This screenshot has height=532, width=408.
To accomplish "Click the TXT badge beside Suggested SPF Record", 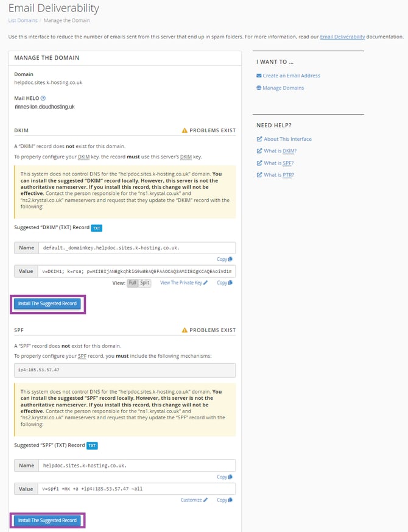I will point(92,445).
